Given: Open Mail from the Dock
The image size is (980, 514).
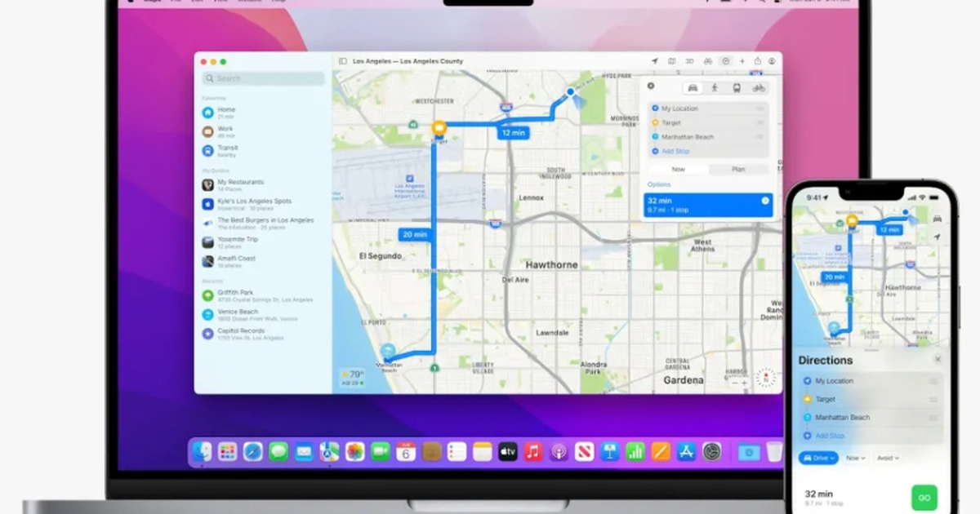Looking at the screenshot, I should pyautogui.click(x=304, y=451).
